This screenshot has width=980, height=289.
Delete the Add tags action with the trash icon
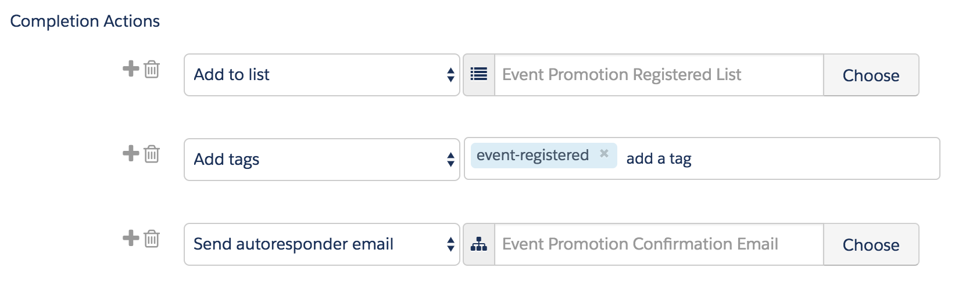click(x=152, y=154)
